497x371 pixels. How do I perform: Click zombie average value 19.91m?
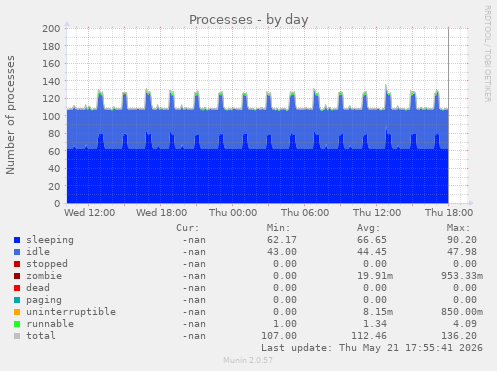[x=375, y=276]
